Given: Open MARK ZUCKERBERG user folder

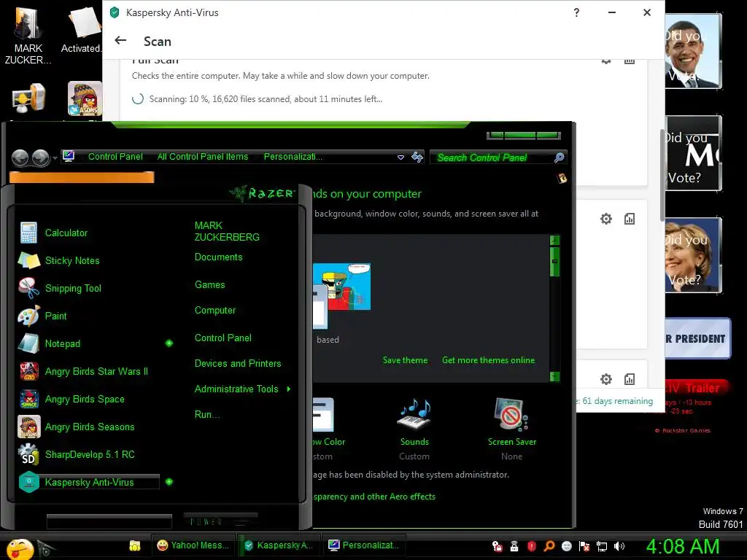Looking at the screenshot, I should [227, 231].
